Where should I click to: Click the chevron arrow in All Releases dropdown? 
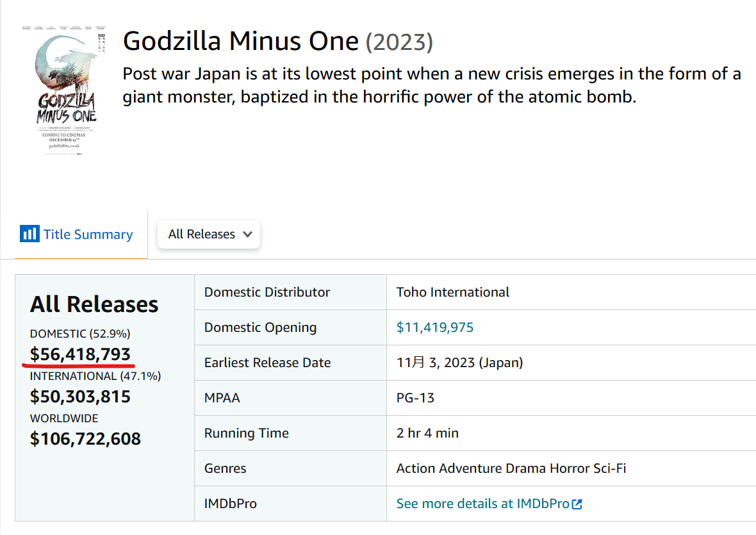247,235
